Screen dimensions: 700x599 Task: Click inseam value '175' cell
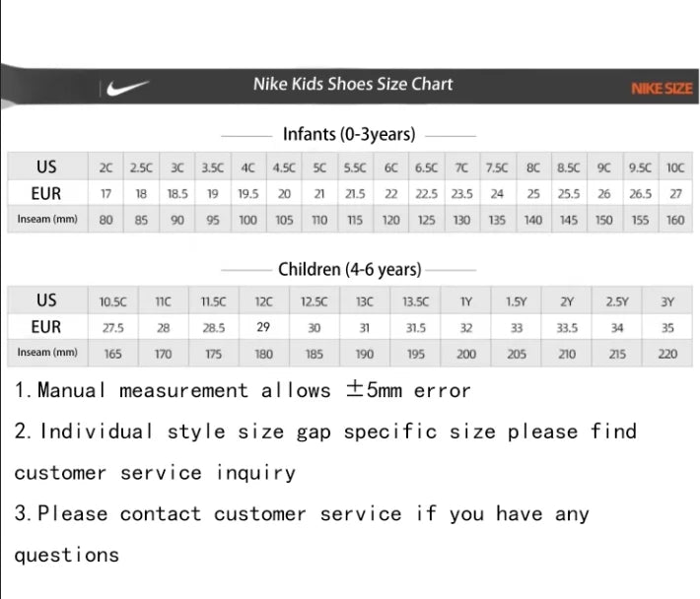(x=213, y=354)
